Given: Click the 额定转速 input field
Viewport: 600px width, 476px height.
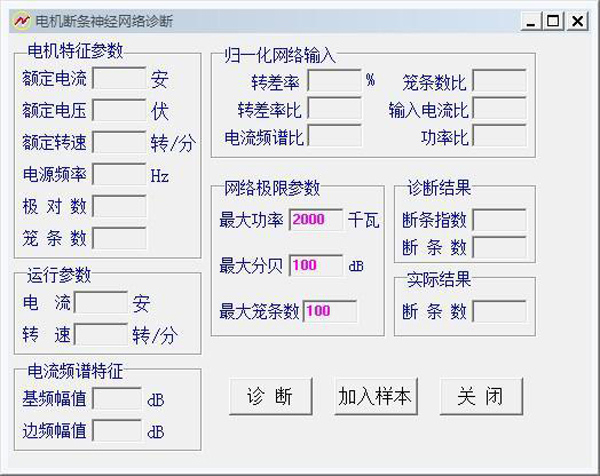Looking at the screenshot, I should 119,142.
